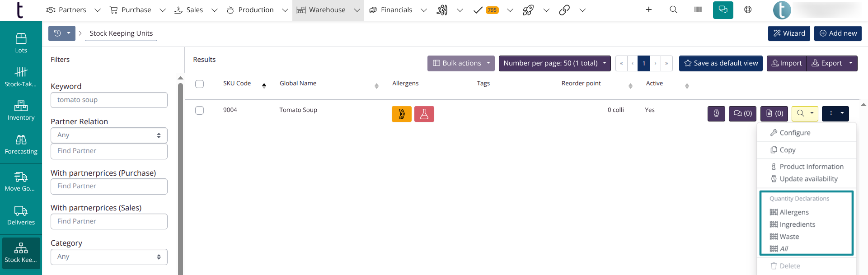Select the Tomato Soup row checkbox
This screenshot has height=275, width=868.
(199, 111)
